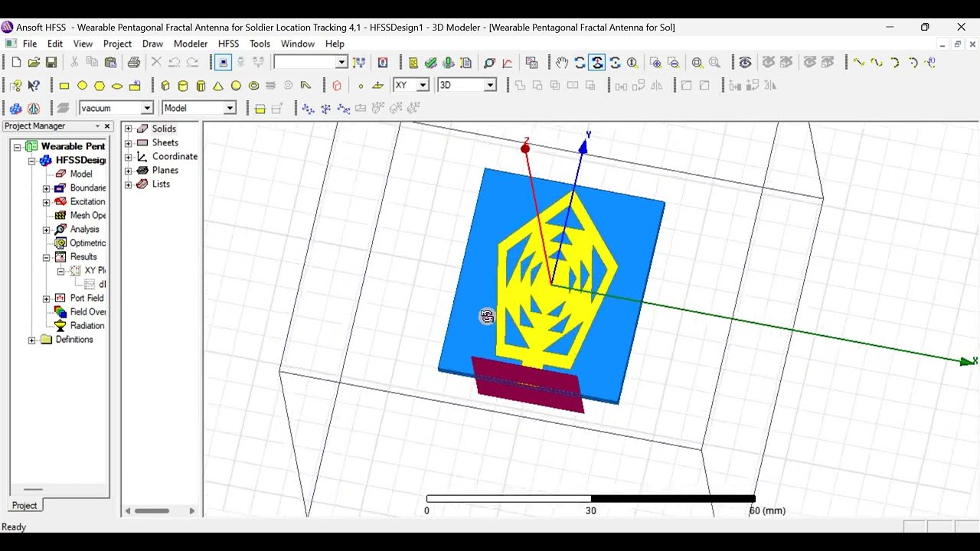Select the Draw regular polygon tool

pos(100,86)
